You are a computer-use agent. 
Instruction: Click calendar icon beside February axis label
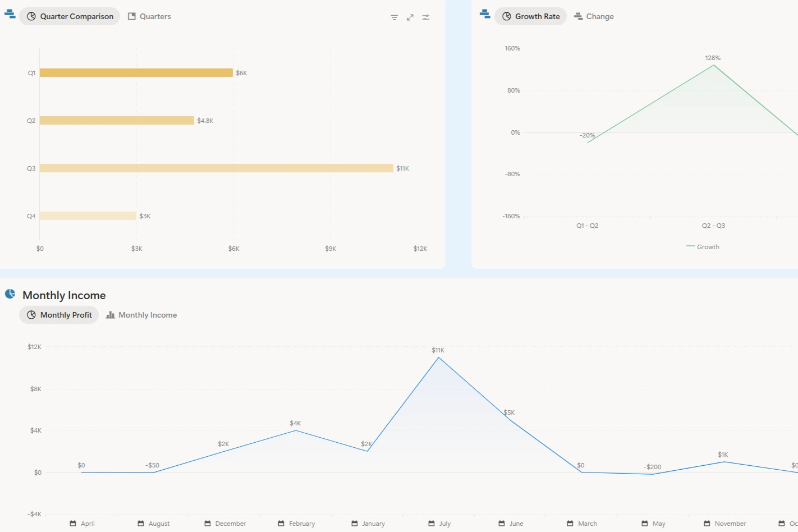coord(281,524)
